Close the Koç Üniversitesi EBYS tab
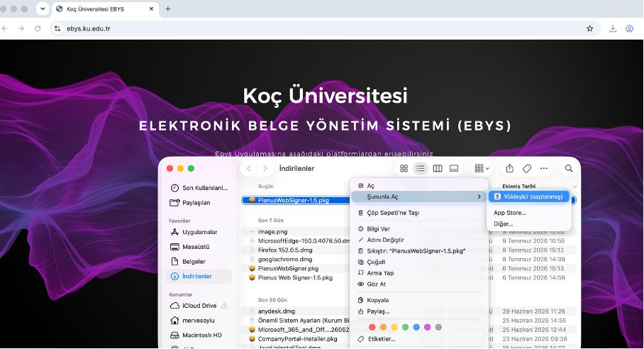This screenshot has width=644, height=349. click(151, 9)
